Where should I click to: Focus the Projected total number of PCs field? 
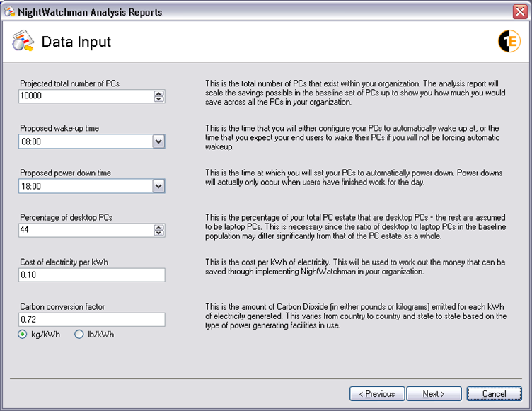coord(85,96)
